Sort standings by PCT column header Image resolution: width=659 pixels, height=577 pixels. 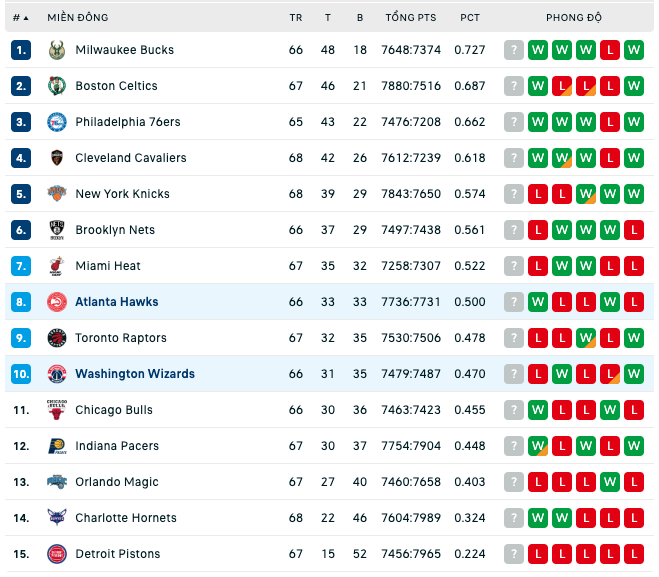[x=469, y=18]
